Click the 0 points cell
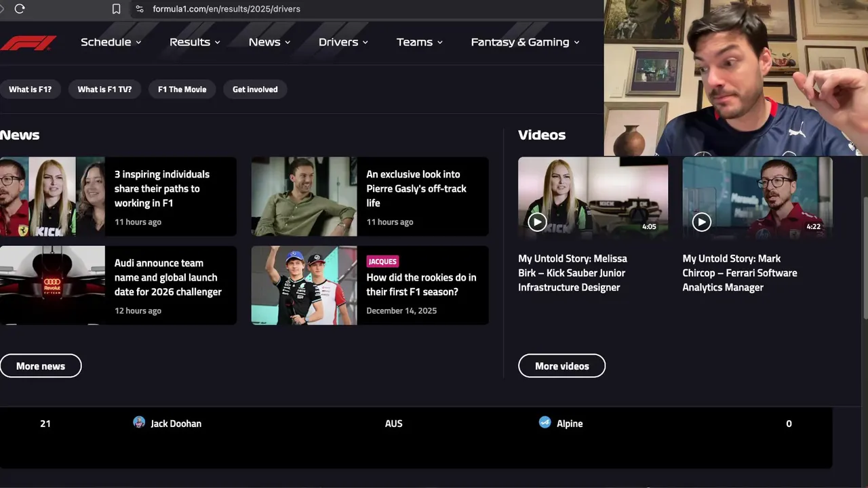This screenshot has height=488, width=868. coord(789,424)
